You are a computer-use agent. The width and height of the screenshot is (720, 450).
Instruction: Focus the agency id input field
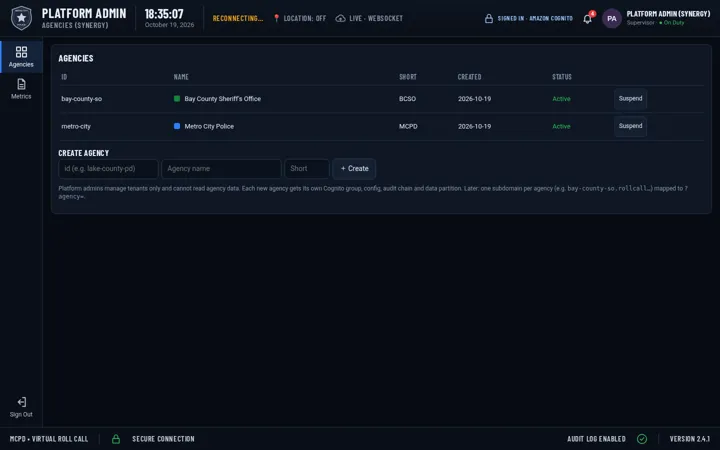pyautogui.click(x=108, y=169)
